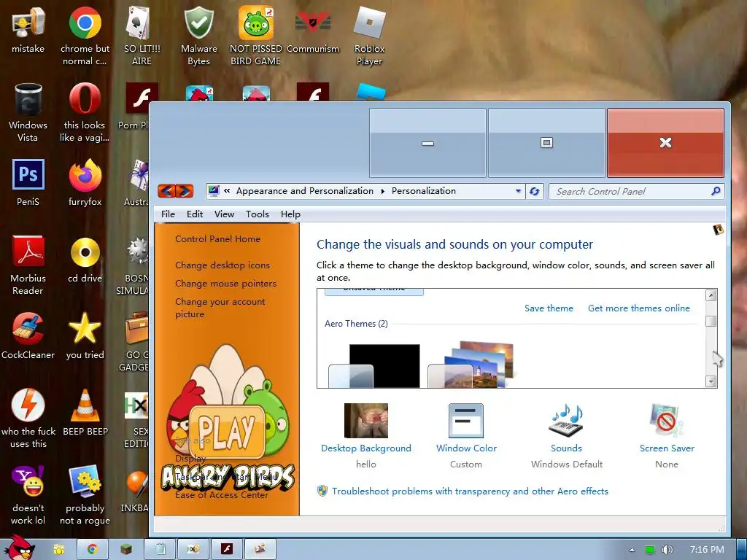Open 'Troubleshoot problems with transparency' link
747x560 pixels.
point(470,491)
